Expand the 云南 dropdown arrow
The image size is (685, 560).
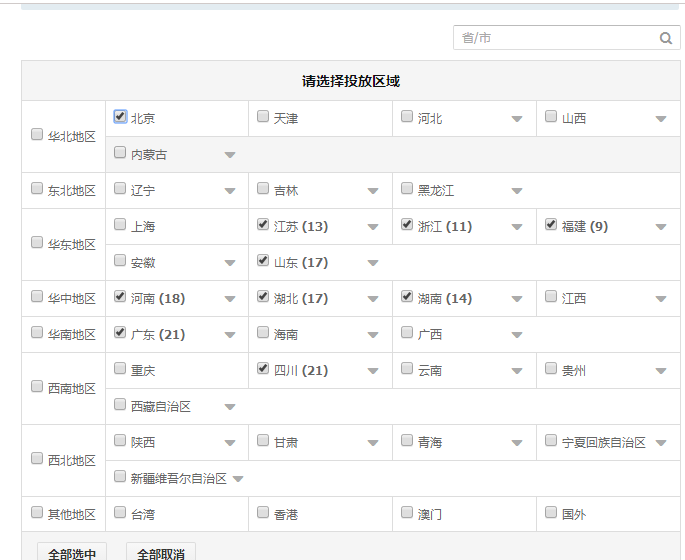tap(517, 371)
